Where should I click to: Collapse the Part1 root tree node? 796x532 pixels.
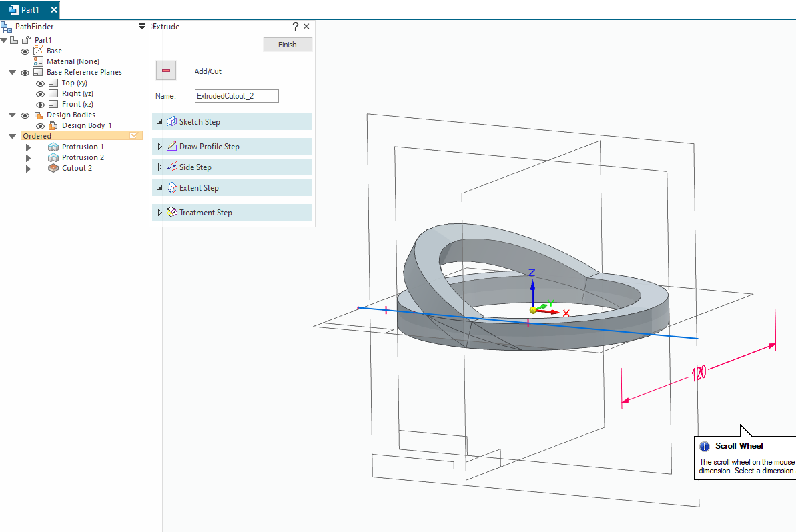tap(4, 40)
